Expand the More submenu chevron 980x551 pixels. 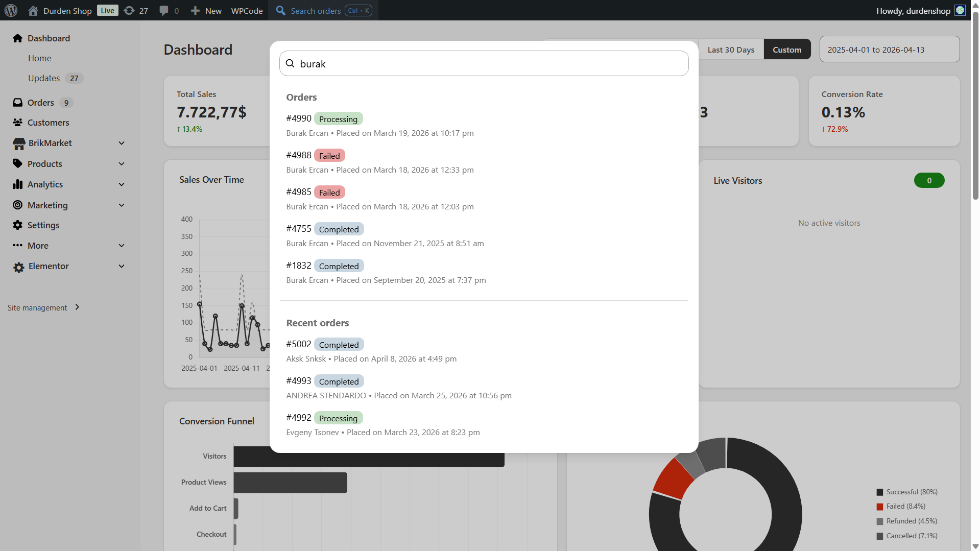click(x=122, y=246)
